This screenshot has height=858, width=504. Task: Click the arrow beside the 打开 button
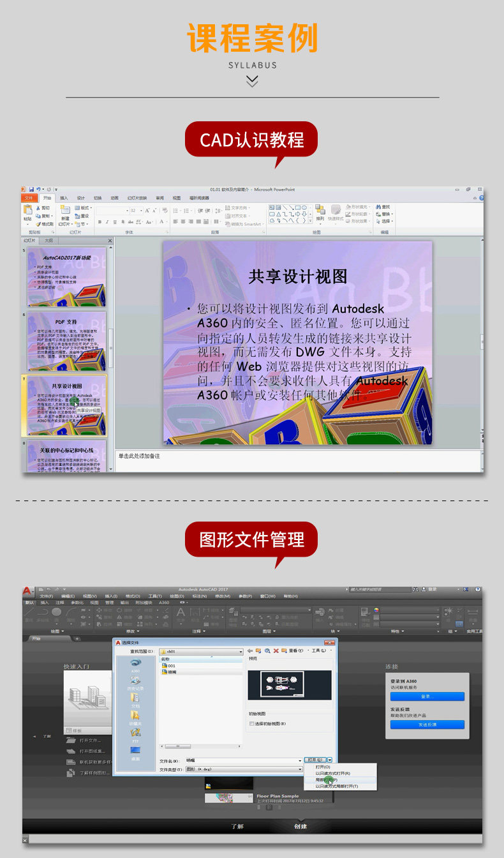[x=330, y=760]
